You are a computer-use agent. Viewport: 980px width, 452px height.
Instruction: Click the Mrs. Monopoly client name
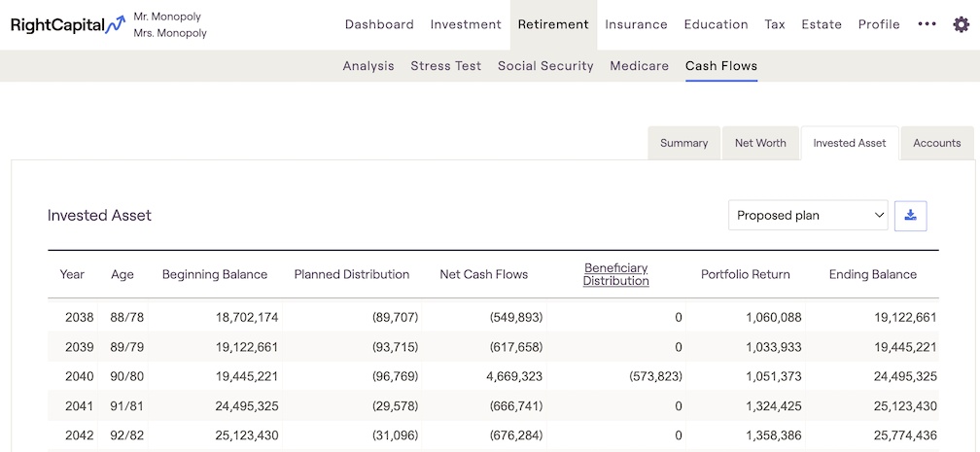click(x=170, y=33)
